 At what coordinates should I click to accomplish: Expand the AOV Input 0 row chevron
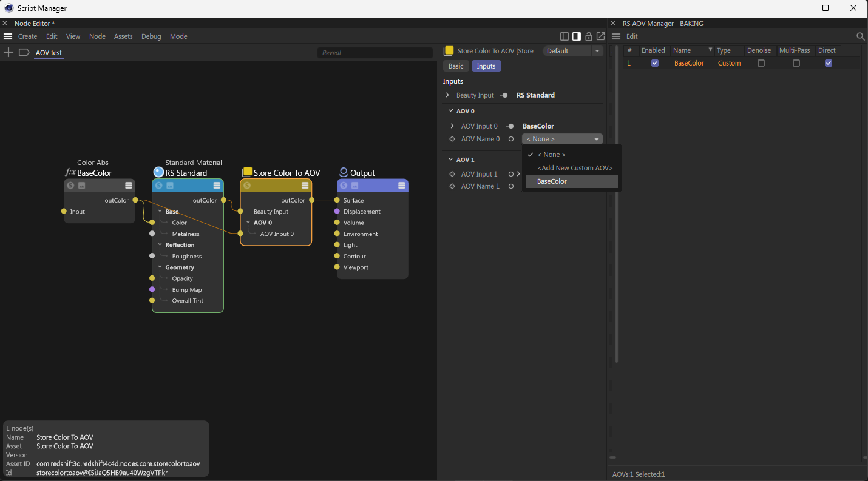point(452,126)
